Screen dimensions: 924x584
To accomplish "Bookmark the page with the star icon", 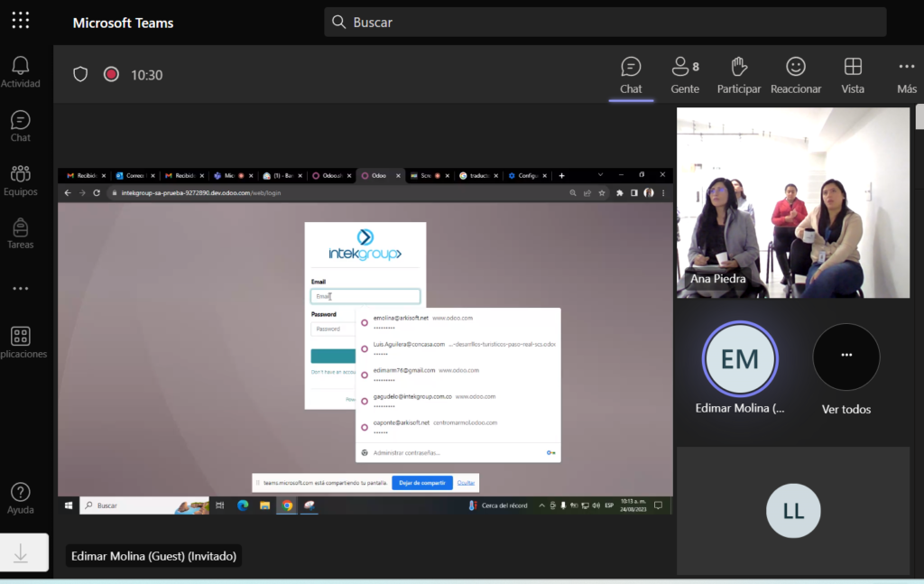I will click(x=602, y=192).
